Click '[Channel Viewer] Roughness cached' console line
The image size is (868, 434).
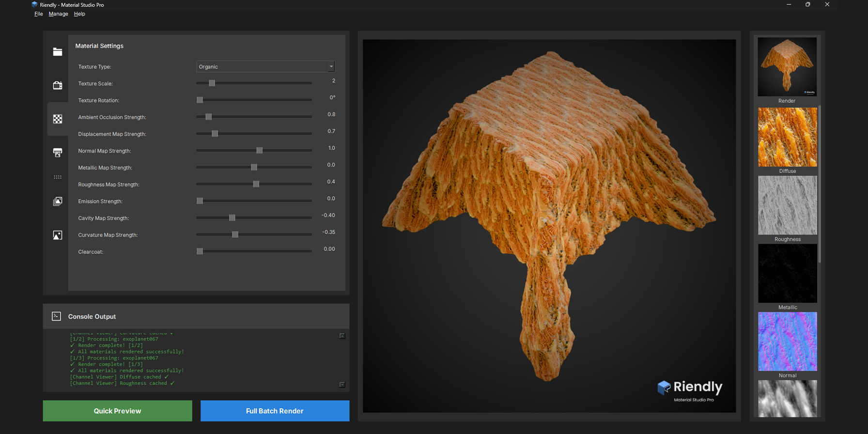tap(123, 383)
